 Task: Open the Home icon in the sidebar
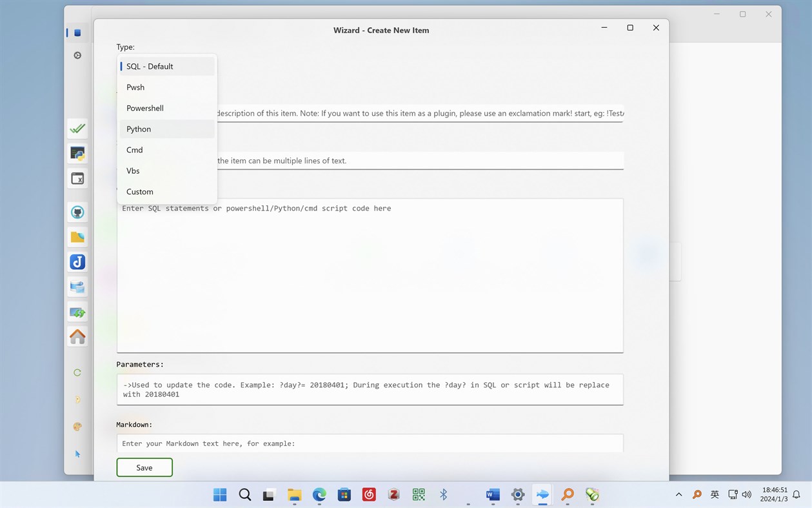point(77,336)
